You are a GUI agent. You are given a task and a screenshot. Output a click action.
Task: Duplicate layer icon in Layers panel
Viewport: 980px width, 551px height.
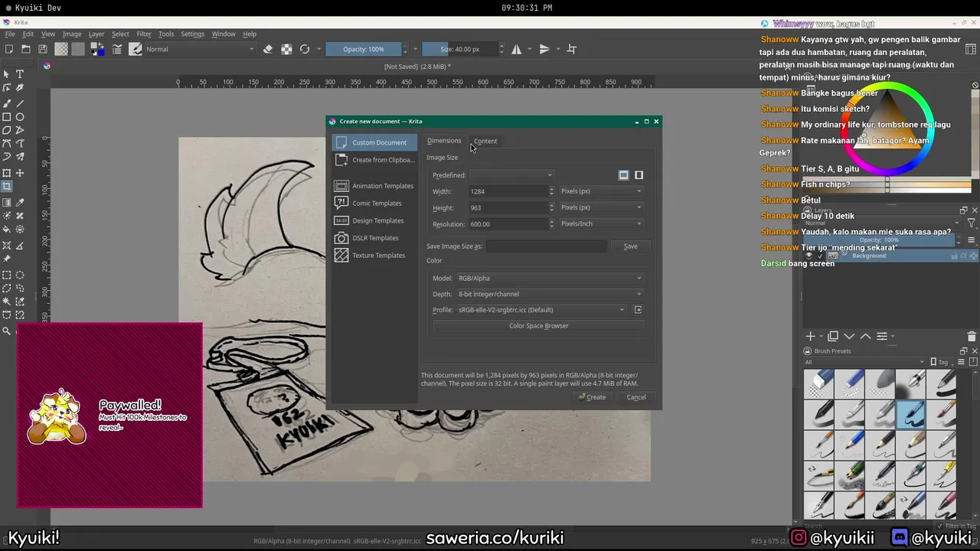point(833,336)
